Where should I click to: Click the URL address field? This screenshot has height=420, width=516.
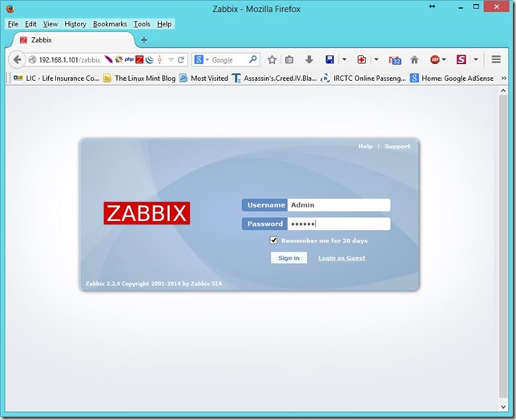click(x=70, y=59)
